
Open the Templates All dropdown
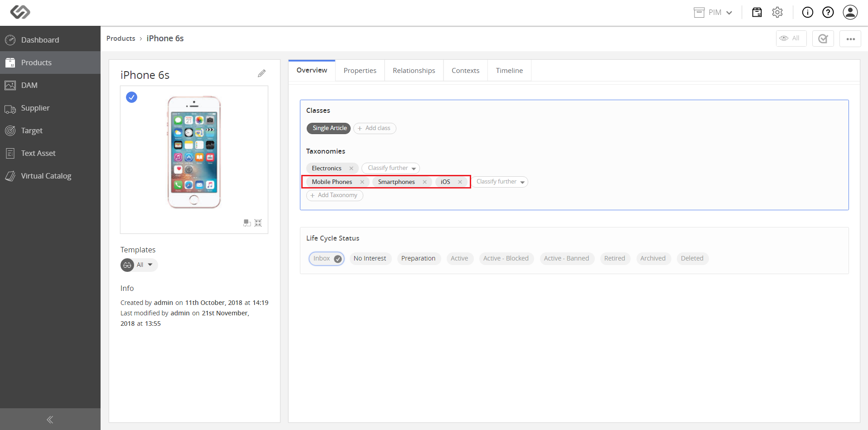(139, 265)
